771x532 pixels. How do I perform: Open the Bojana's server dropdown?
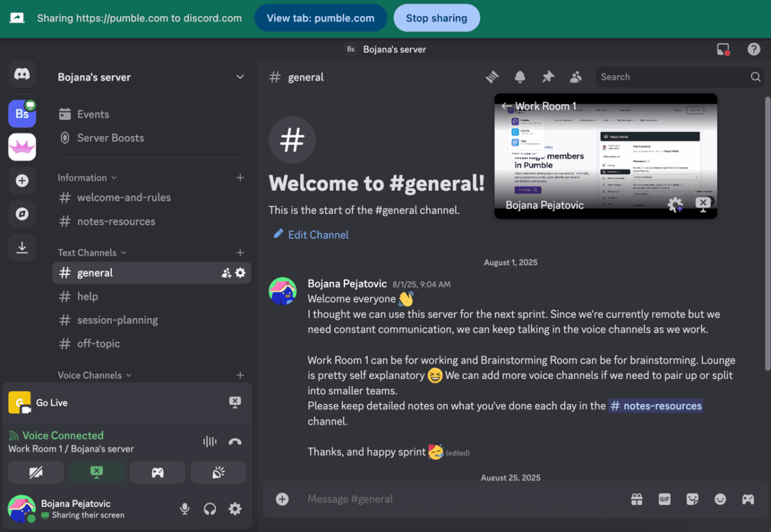point(151,77)
